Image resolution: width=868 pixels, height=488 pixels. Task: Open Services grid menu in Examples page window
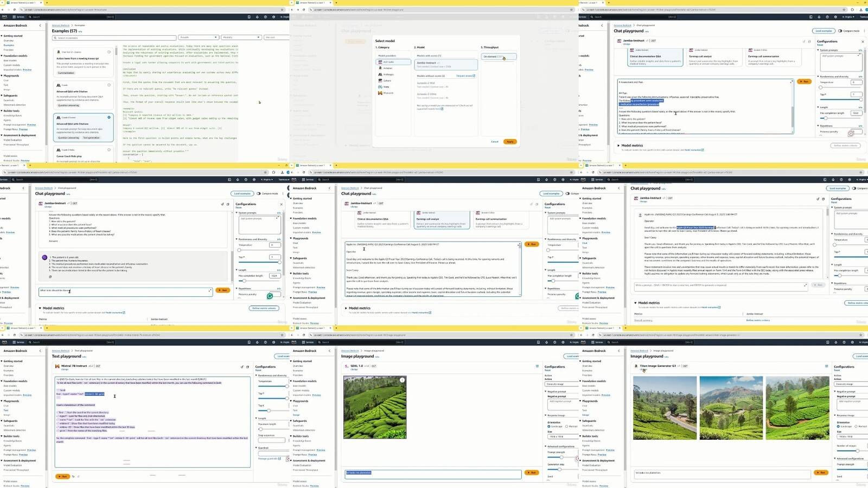tap(19, 17)
